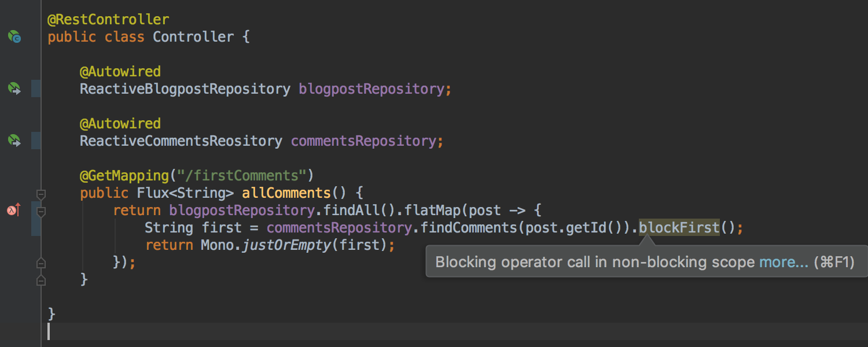
Task: Click the @RestController annotation
Action: (x=108, y=19)
